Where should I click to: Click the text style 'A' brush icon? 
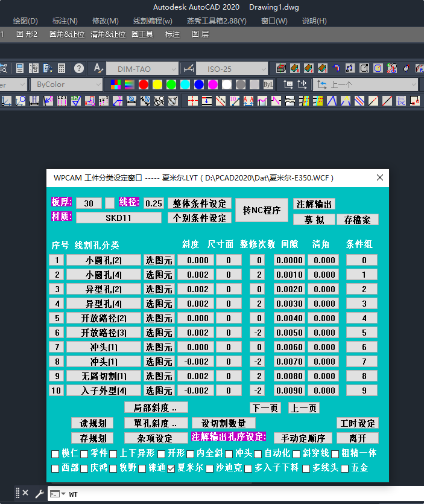tap(98, 68)
